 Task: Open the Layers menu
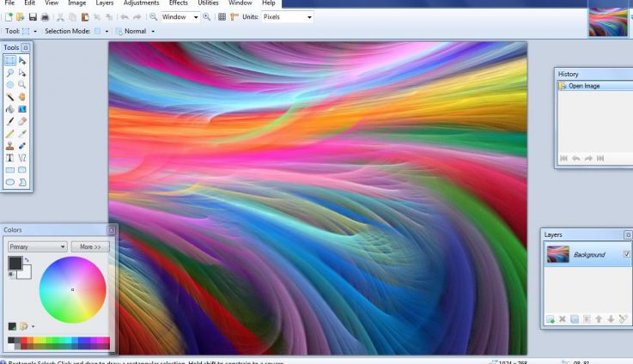click(105, 3)
